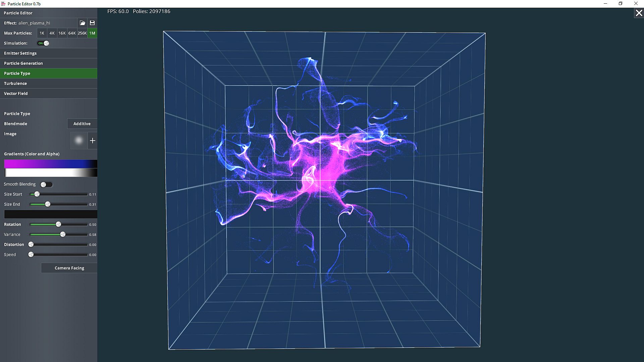Image resolution: width=644 pixels, height=362 pixels.
Task: Click the particle image thumbnail
Action: (79, 140)
